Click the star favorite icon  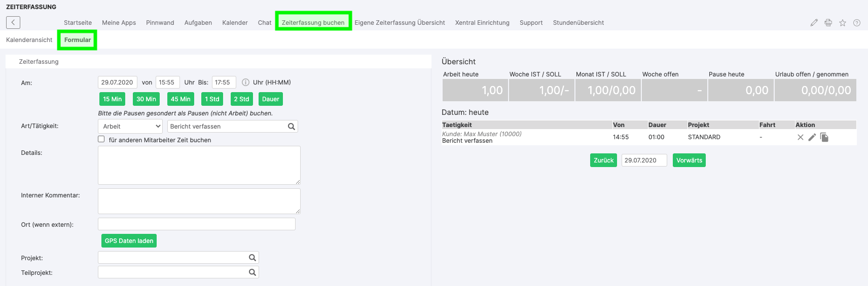[842, 23]
